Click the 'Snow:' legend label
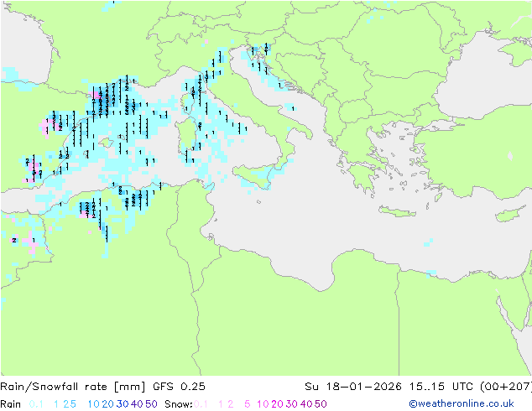Image resolution: width=532 pixels, height=411 pixels. [179, 404]
